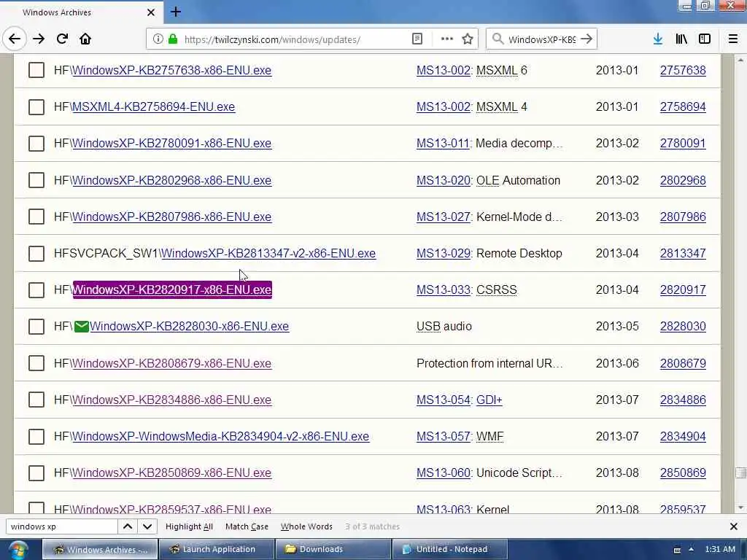The image size is (747, 560).
Task: Check the KB2813347-v2 row checkbox
Action: pos(36,253)
